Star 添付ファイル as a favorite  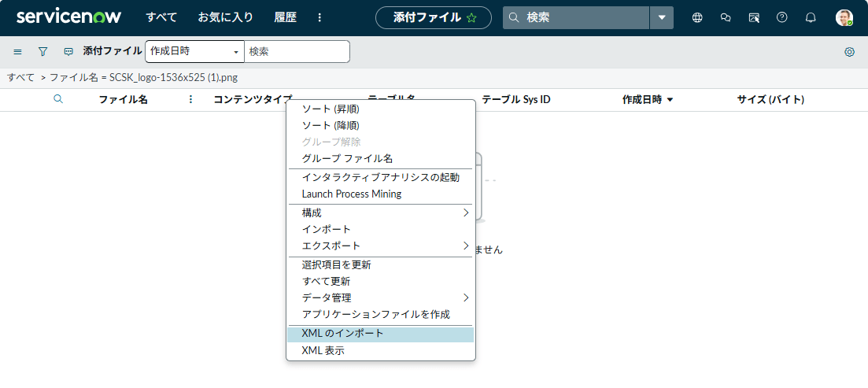(x=471, y=17)
